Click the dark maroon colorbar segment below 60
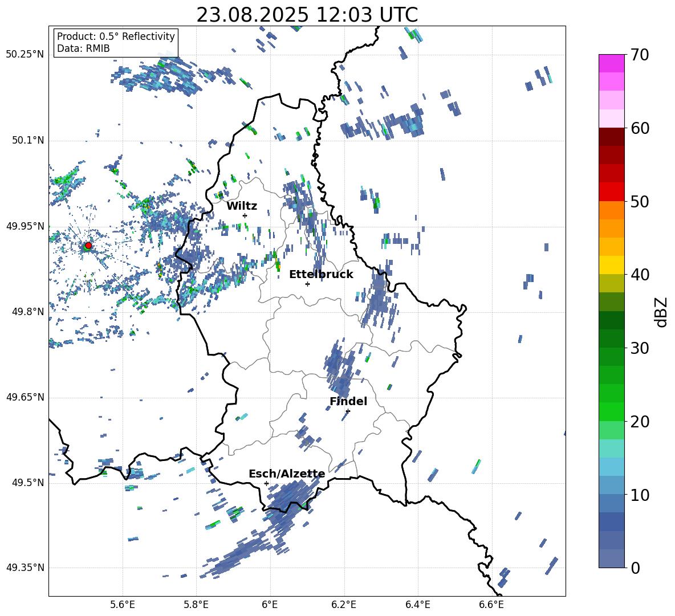 (x=611, y=137)
